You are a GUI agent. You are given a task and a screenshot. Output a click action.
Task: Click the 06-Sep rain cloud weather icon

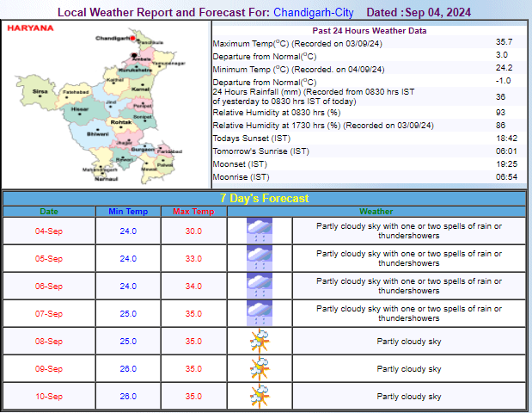pyautogui.click(x=260, y=286)
